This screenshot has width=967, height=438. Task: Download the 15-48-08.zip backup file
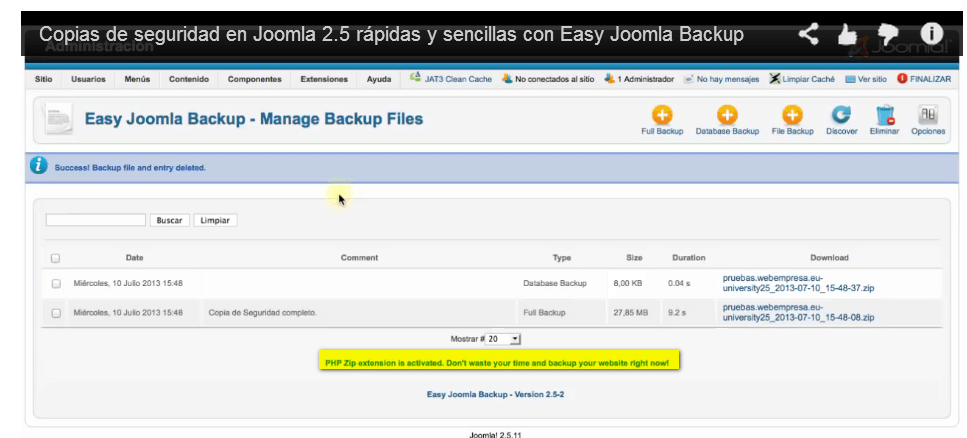(799, 312)
